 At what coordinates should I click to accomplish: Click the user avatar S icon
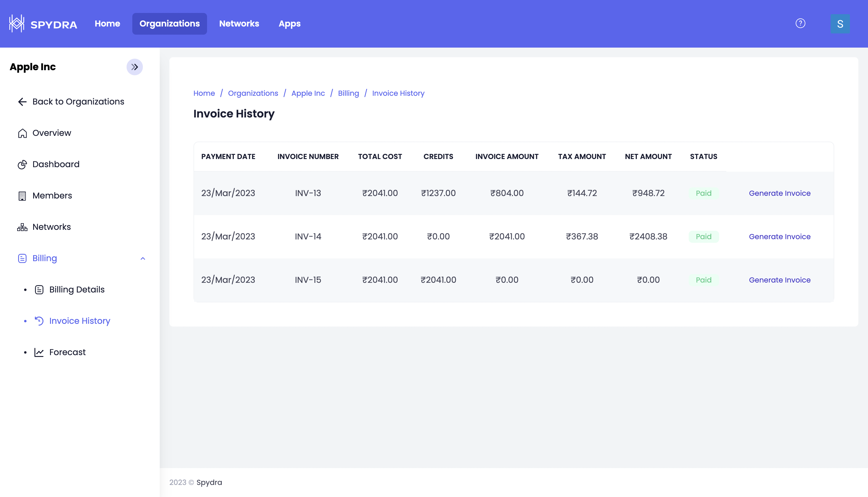[x=840, y=24]
